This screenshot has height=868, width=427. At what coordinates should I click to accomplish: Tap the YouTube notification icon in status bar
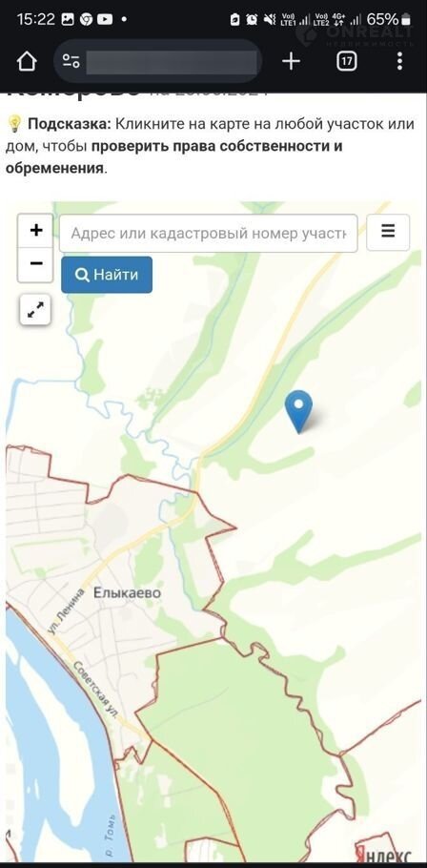[105, 19]
